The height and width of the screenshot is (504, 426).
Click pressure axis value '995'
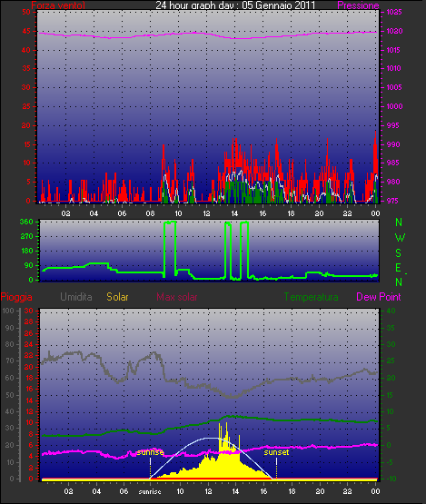392,125
